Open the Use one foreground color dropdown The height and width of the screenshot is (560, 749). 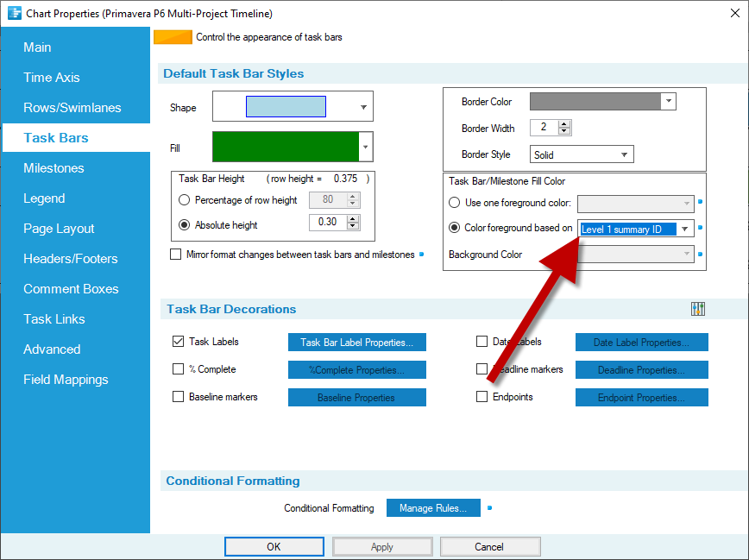point(636,204)
